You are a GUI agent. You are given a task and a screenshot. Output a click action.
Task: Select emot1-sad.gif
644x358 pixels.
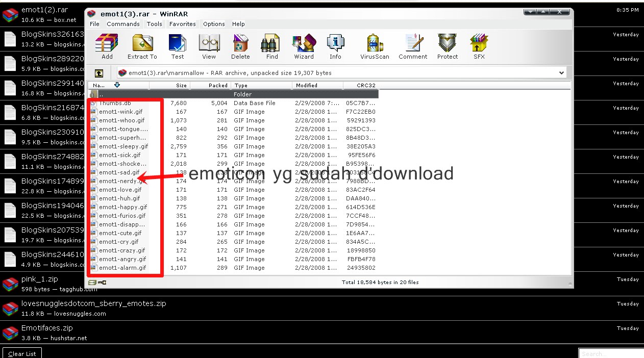(119, 172)
